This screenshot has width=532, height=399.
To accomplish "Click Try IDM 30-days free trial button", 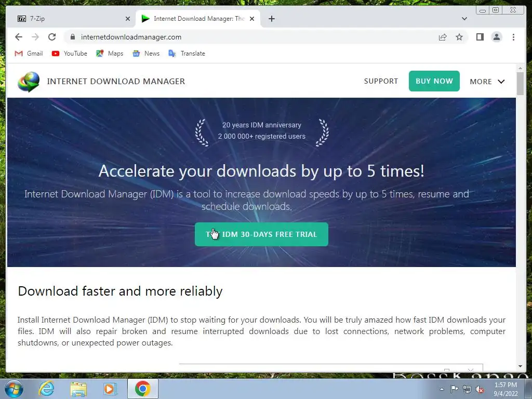I will pos(261,234).
